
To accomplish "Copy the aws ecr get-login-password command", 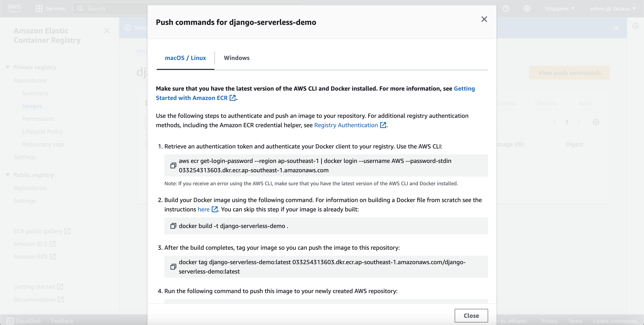I will click(173, 165).
